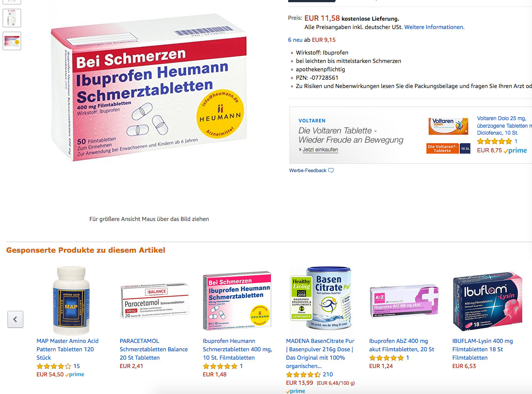Screen dimensions: 532x394
Task: Click the Ibuprofen AbZ 400 mg akut image
Action: (404, 301)
